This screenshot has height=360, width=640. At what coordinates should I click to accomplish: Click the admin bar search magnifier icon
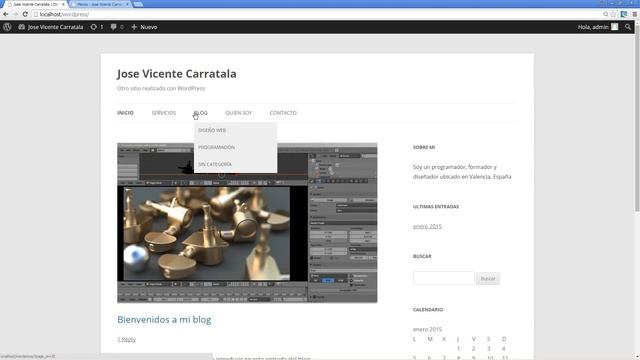pos(628,27)
